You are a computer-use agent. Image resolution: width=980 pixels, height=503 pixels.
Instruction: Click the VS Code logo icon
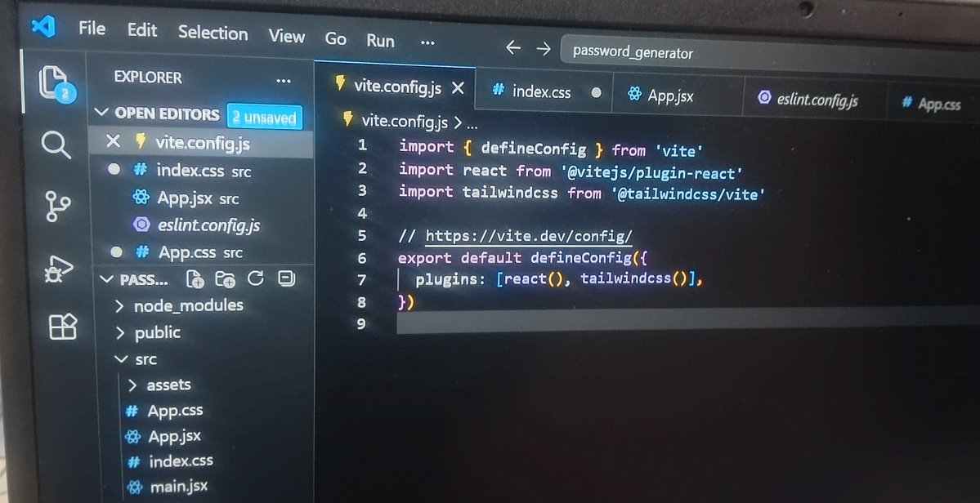(x=44, y=27)
